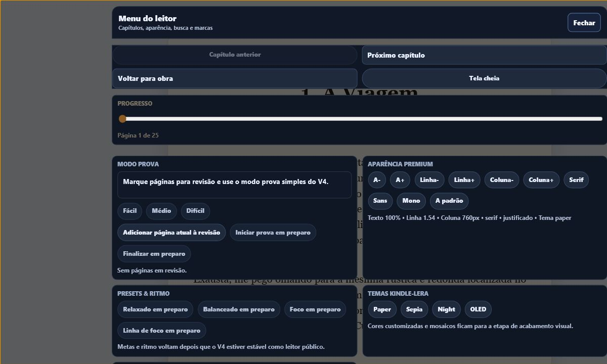607x364 pixels.
Task: Go to Próximo capítulo
Action: (x=484, y=55)
